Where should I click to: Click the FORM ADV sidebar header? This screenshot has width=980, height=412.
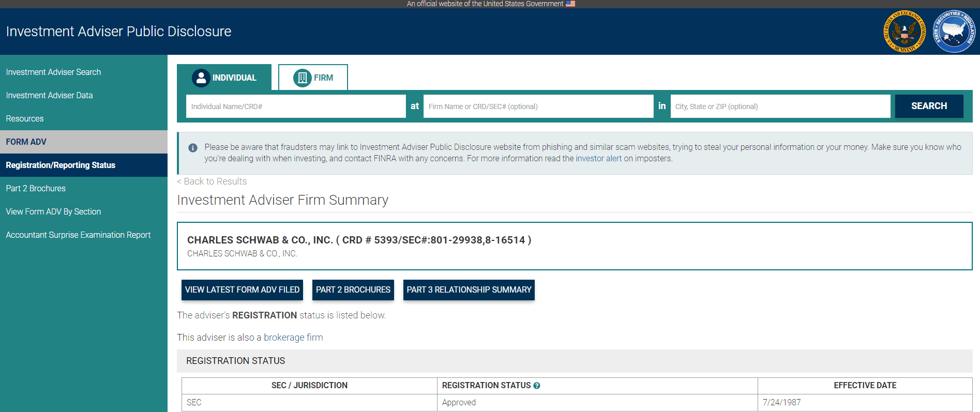pyautogui.click(x=84, y=142)
